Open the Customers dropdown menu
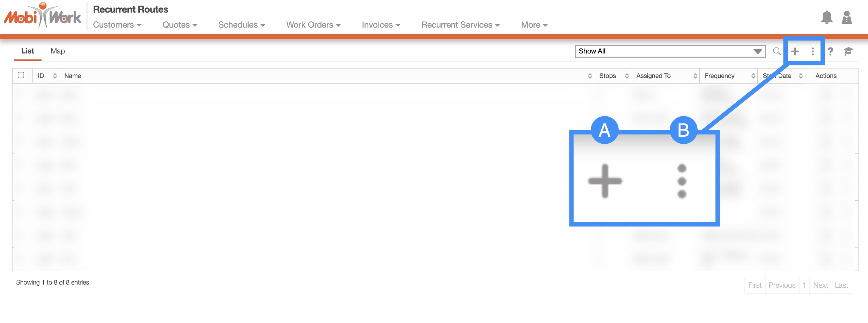Viewport: 868px width, 323px height. pos(117,25)
